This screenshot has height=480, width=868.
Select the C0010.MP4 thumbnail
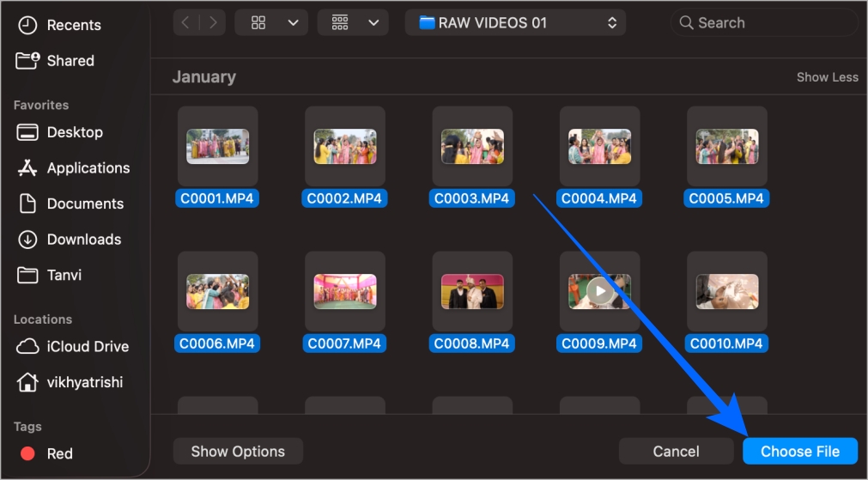point(727,291)
